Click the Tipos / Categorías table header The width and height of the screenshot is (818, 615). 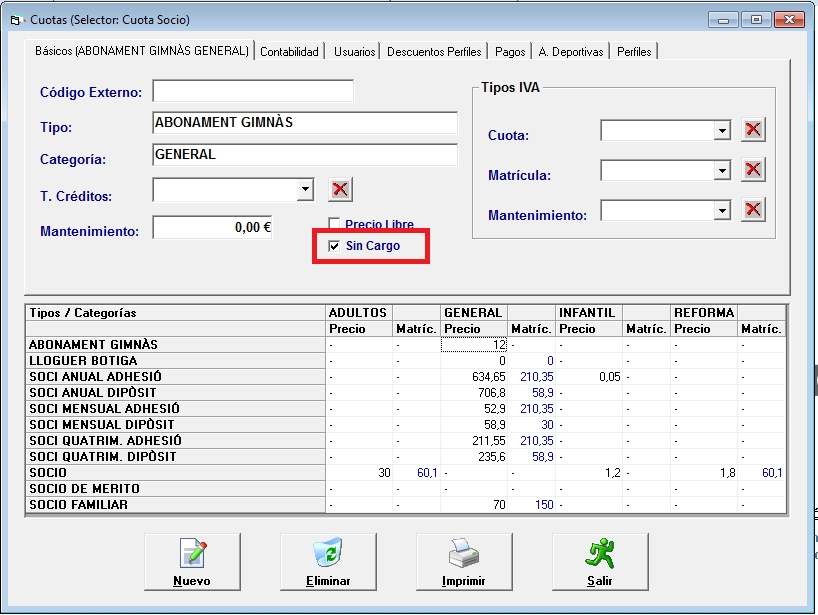[175, 313]
